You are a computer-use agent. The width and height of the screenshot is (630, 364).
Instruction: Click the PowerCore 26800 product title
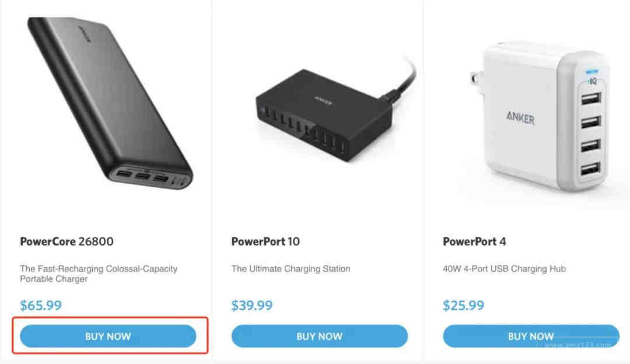[66, 242]
